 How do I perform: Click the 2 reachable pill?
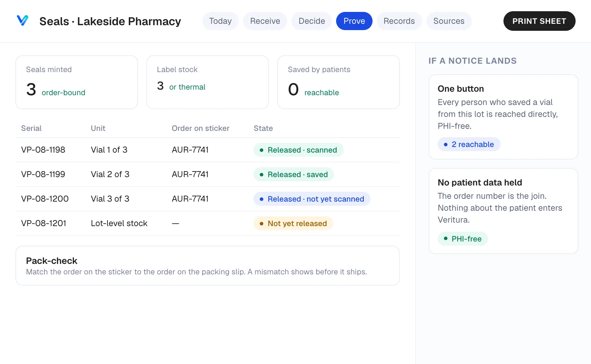click(x=469, y=144)
